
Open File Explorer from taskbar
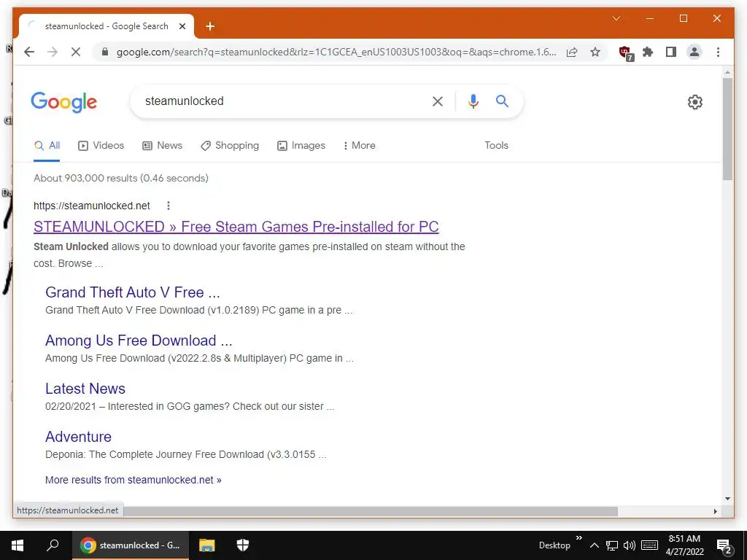[206, 545]
